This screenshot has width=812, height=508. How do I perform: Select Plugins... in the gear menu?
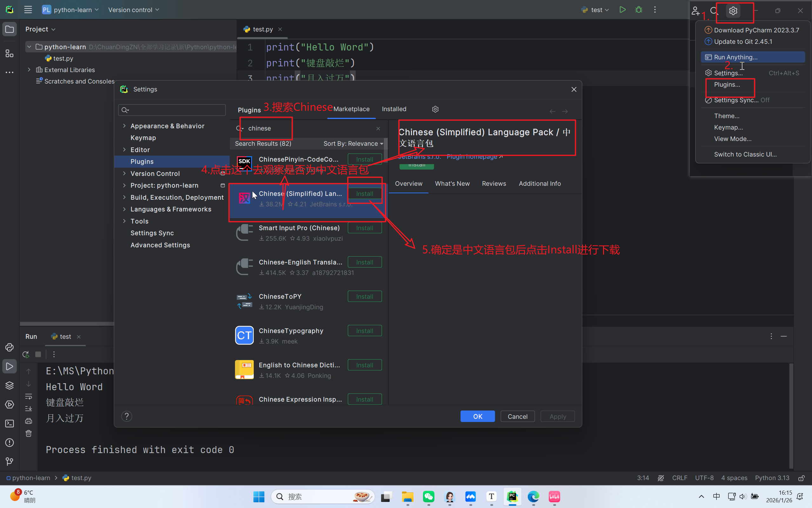tap(727, 85)
